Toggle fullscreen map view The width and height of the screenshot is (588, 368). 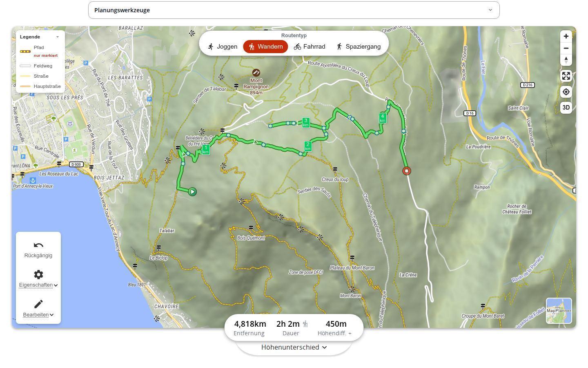(566, 76)
